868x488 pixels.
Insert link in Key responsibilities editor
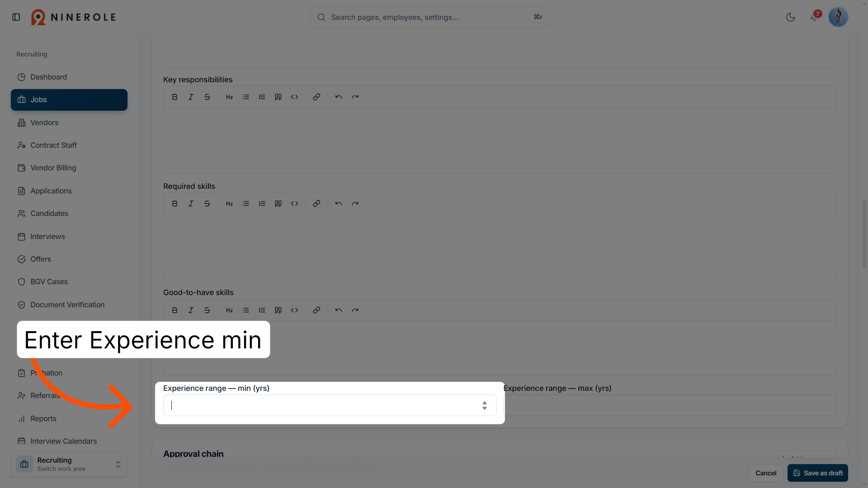pos(316,97)
